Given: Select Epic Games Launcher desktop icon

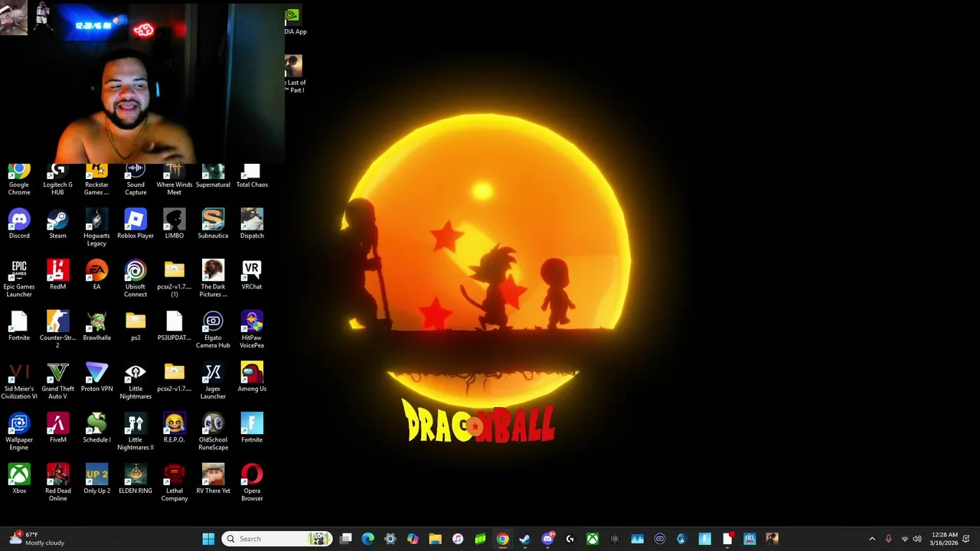Looking at the screenshot, I should coord(19,279).
